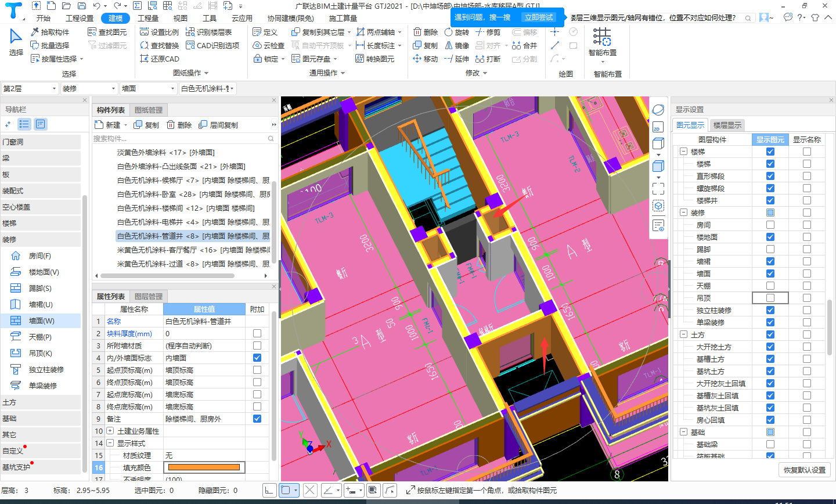Click the orange 填充颜色 swatch
The width and height of the screenshot is (836, 504).
pyautogui.click(x=204, y=467)
